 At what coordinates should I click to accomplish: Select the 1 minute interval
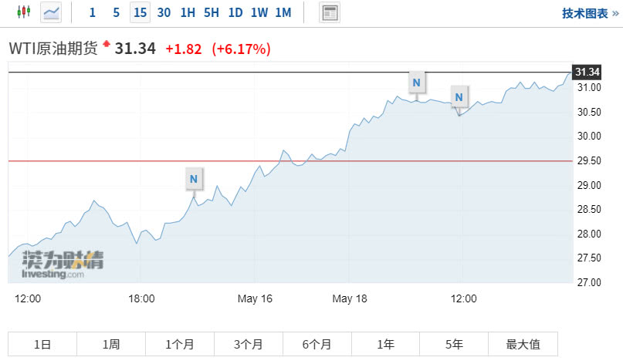(93, 12)
